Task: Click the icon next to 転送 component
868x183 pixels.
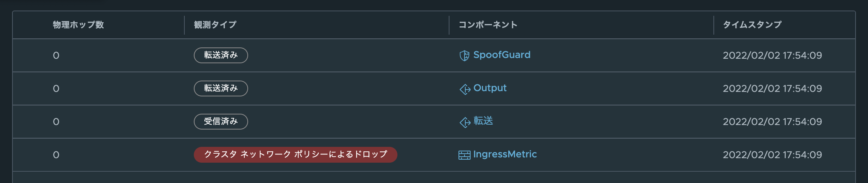Action: pyautogui.click(x=465, y=122)
